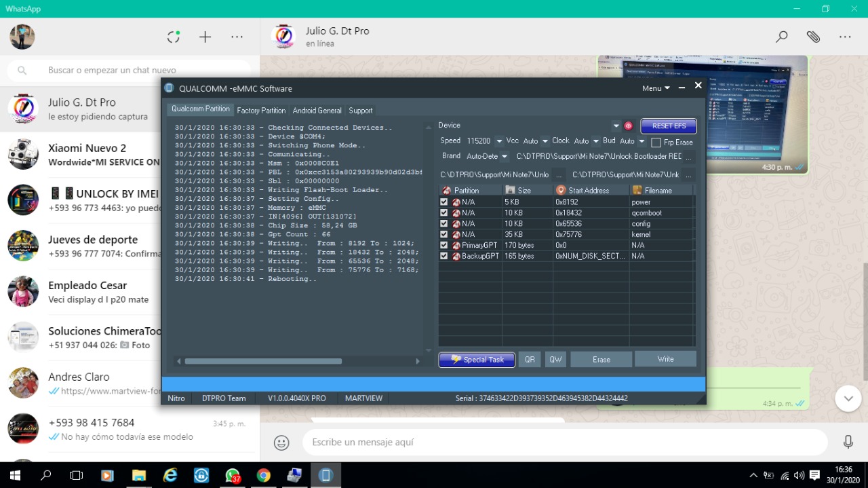Click the WhatsApp voice message microphone icon
Screen dimensions: 868x488
pos(848,443)
